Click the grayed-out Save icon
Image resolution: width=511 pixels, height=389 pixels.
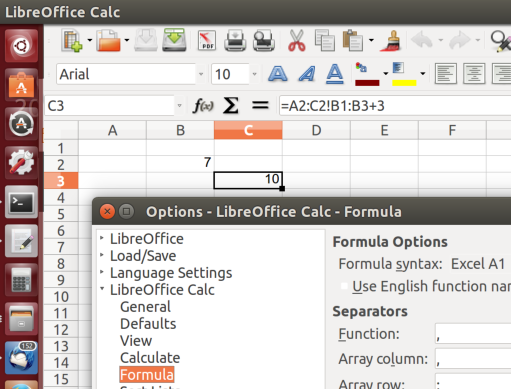pos(146,40)
